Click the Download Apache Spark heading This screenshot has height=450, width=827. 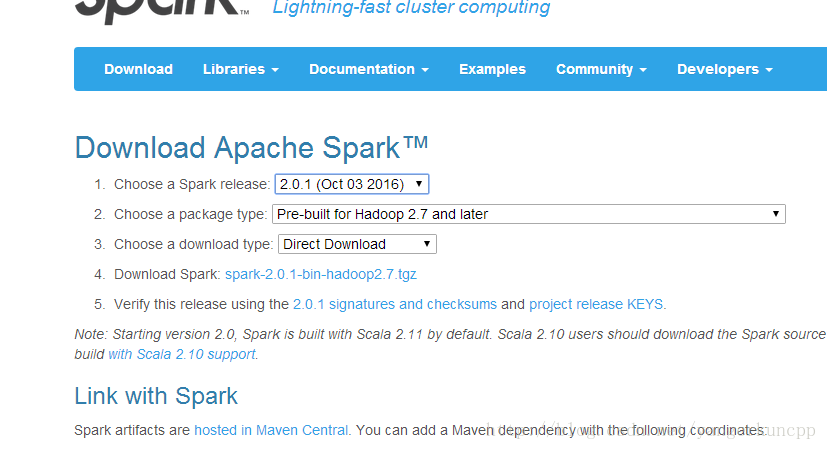251,147
